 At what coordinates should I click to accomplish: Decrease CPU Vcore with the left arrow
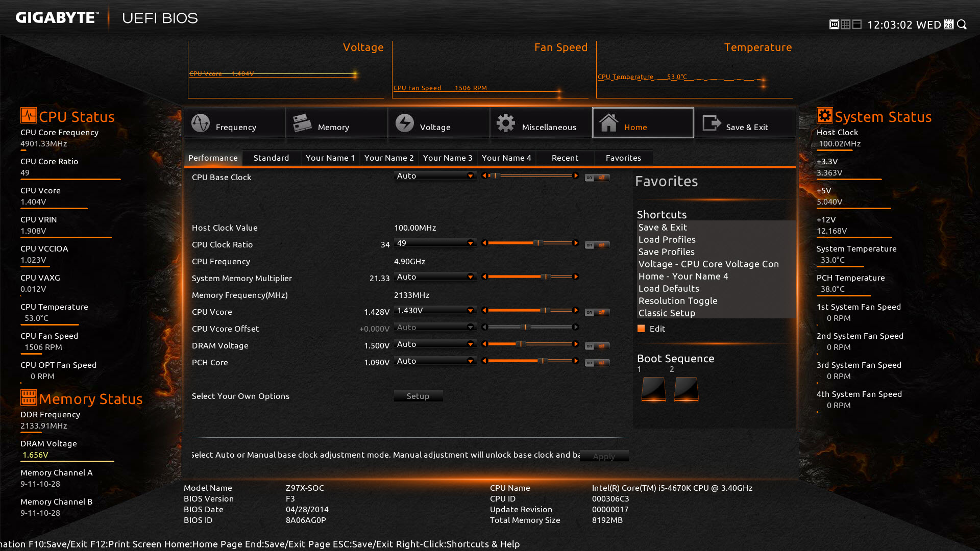point(484,310)
